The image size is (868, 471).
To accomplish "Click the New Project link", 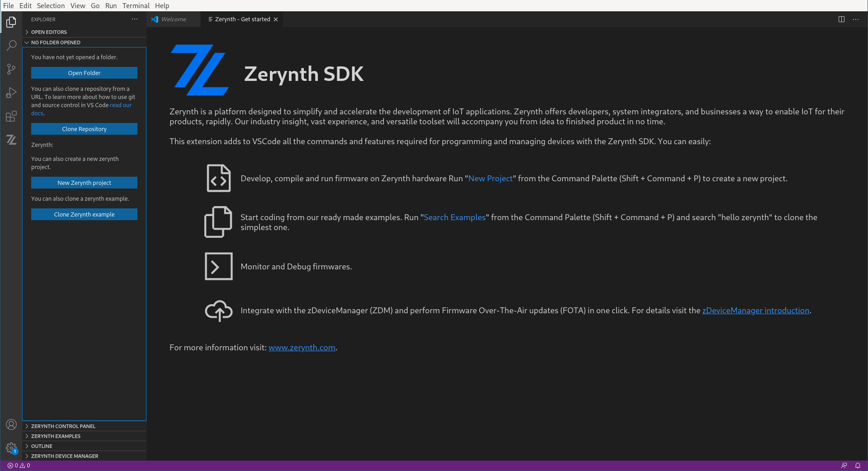I will (491, 179).
